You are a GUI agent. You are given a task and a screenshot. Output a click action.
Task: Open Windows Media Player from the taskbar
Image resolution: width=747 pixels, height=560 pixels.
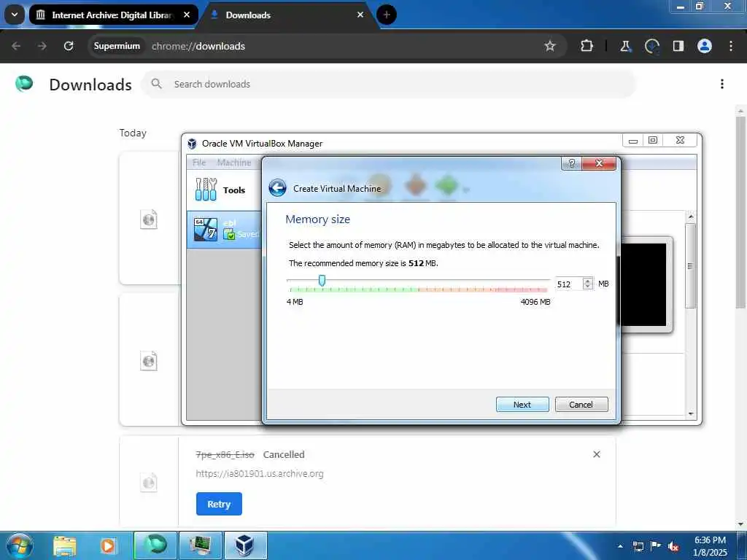108,545
